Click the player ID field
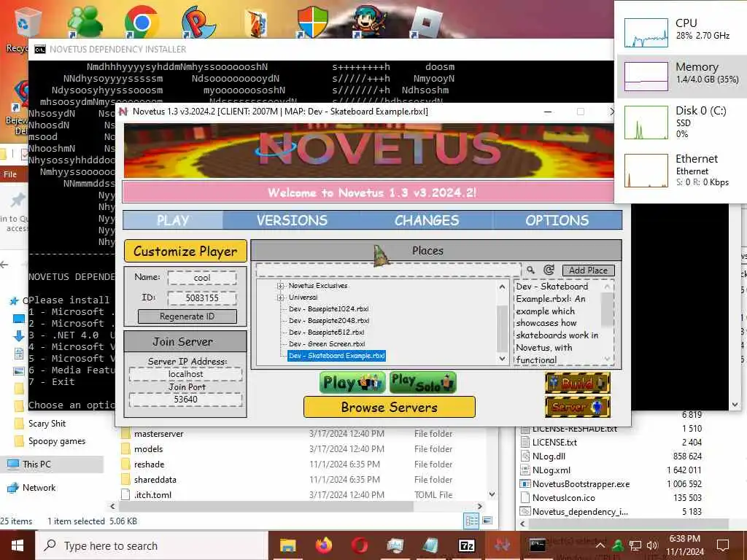 point(202,298)
